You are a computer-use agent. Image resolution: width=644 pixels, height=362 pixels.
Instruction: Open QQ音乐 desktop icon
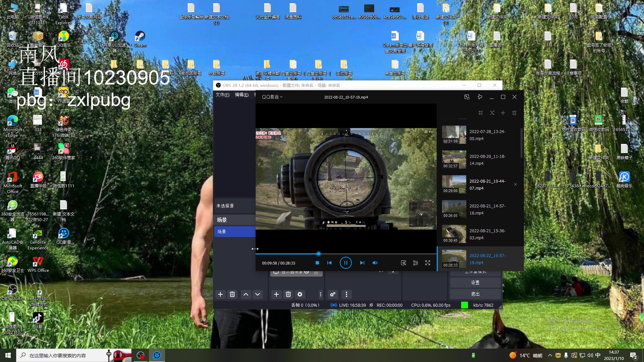pyautogui.click(x=63, y=39)
